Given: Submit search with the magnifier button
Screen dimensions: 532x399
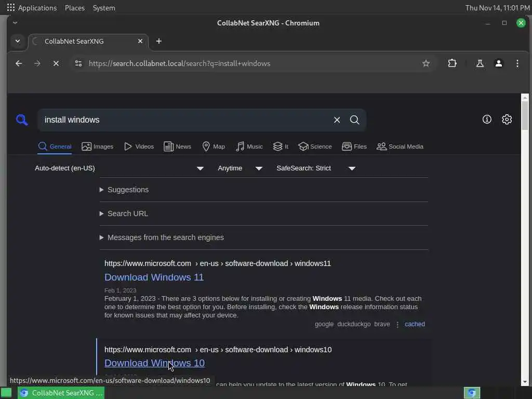Looking at the screenshot, I should (x=354, y=120).
